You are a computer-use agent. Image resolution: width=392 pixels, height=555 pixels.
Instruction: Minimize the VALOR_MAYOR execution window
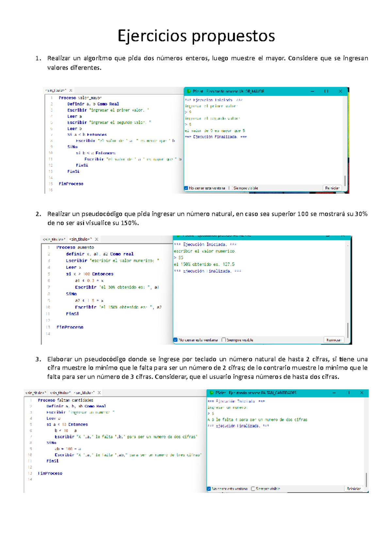click(x=312, y=92)
